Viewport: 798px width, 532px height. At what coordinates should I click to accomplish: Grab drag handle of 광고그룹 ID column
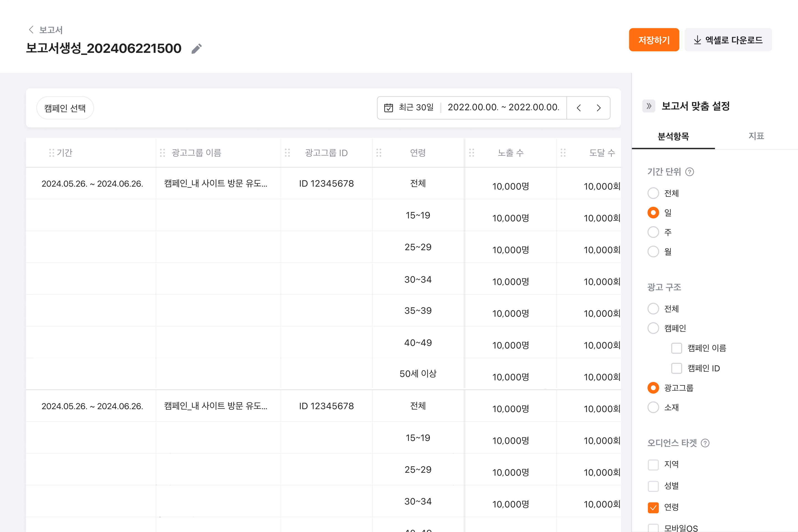point(287,153)
